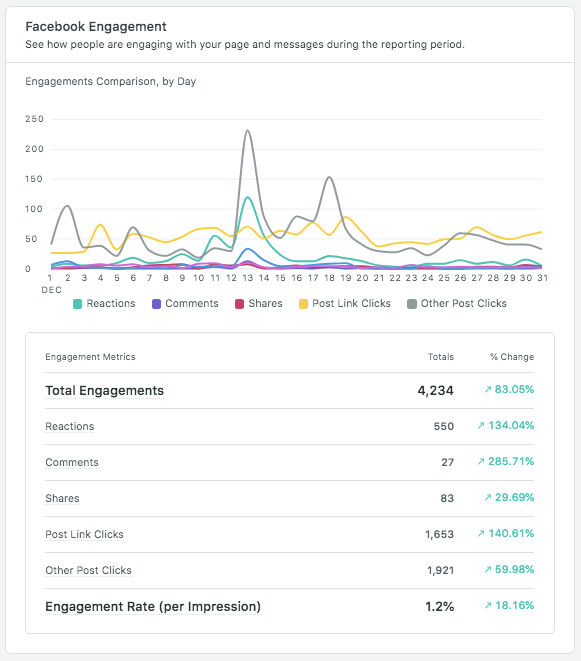Click the Post Link Clicks metric label
This screenshot has width=581, height=661.
[x=84, y=535]
